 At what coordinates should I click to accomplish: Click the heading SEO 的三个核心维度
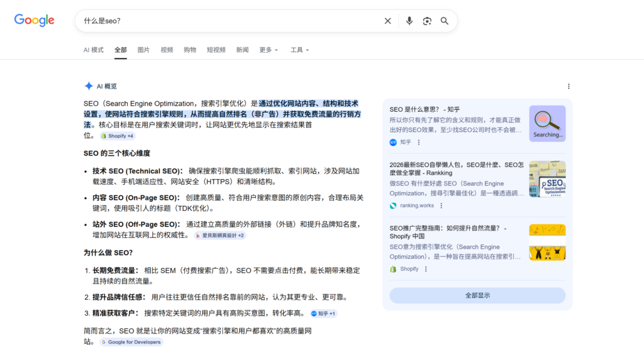pos(116,153)
